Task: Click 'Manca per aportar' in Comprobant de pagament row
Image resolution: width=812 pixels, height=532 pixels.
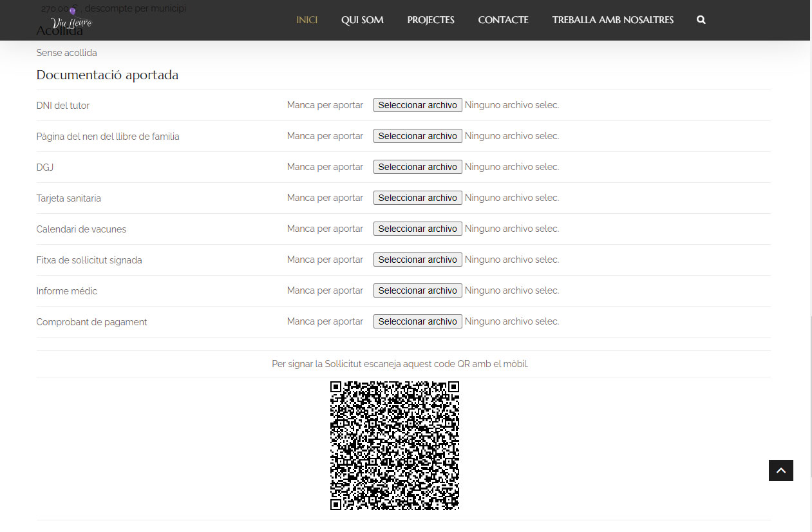Action: (325, 321)
